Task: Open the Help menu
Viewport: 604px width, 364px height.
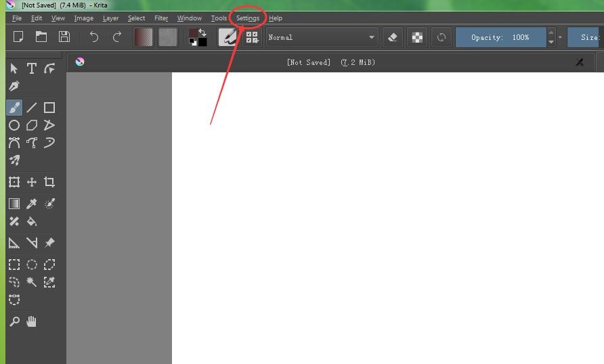Action: coord(276,18)
